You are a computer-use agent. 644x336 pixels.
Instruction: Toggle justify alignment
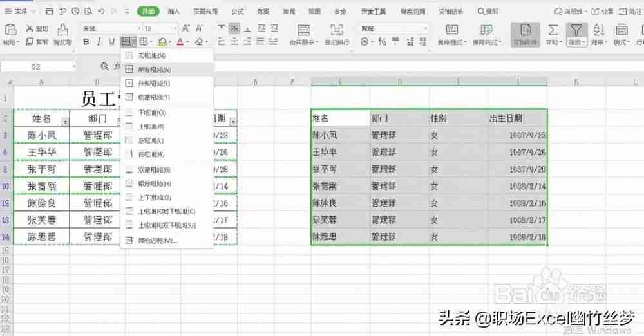coord(260,41)
